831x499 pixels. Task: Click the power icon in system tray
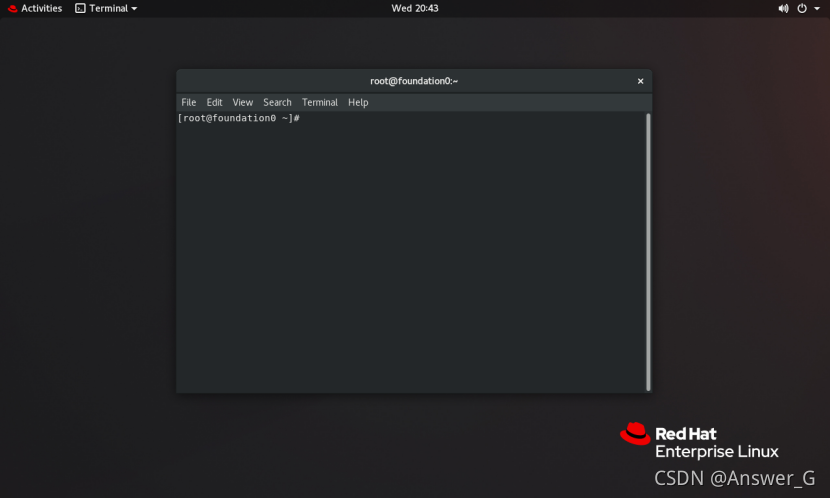coord(802,8)
